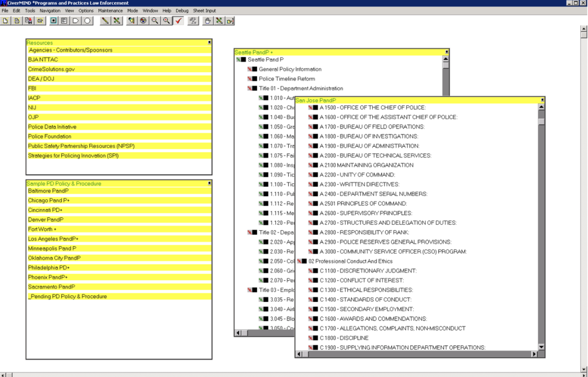
Task: Click Sample PD Policy box corner button
Action: (x=209, y=183)
